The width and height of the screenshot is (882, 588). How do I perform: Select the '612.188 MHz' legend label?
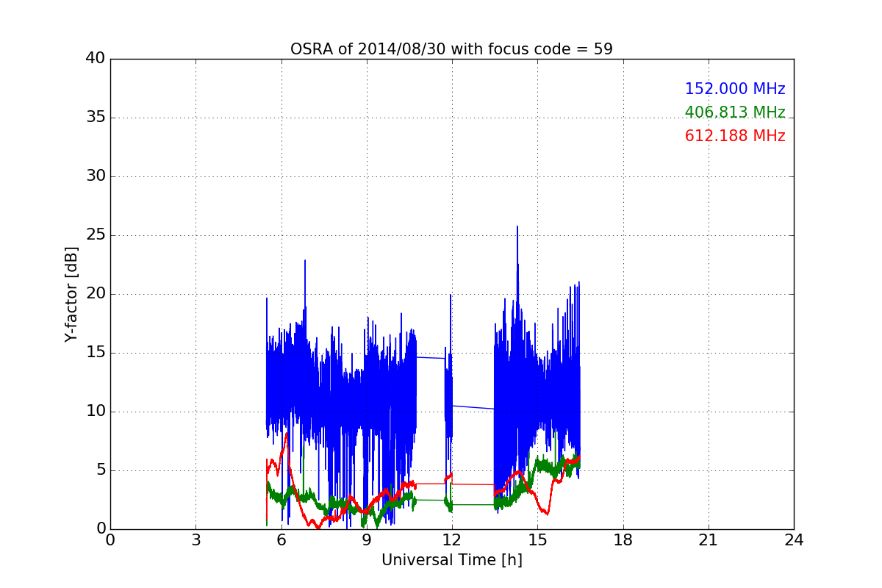pos(735,136)
